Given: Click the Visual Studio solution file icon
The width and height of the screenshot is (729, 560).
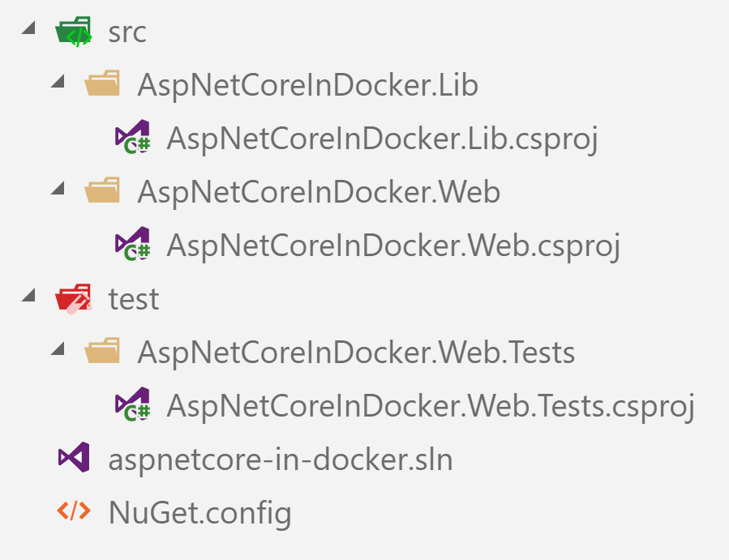Looking at the screenshot, I should pos(74,457).
